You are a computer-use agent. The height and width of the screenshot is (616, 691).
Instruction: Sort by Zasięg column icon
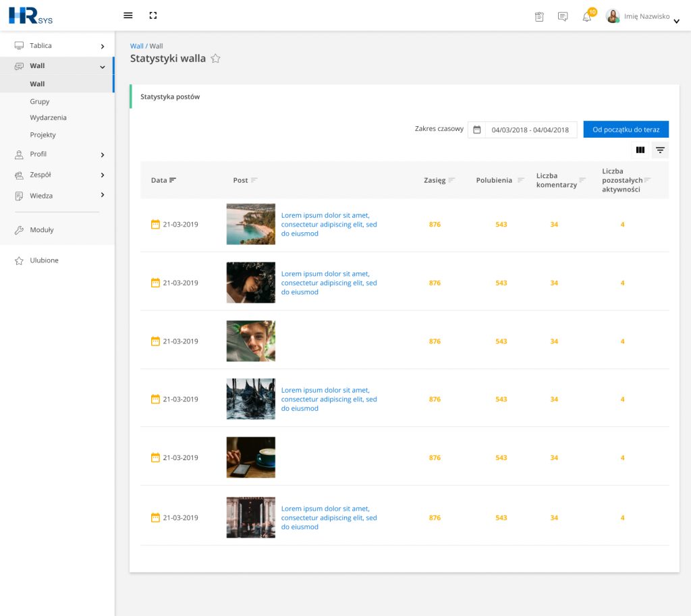point(451,179)
